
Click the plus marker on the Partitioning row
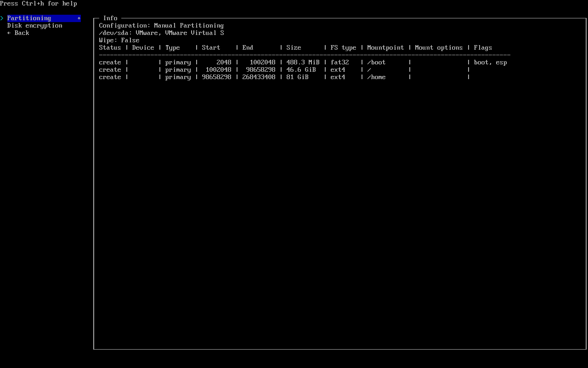(79, 18)
